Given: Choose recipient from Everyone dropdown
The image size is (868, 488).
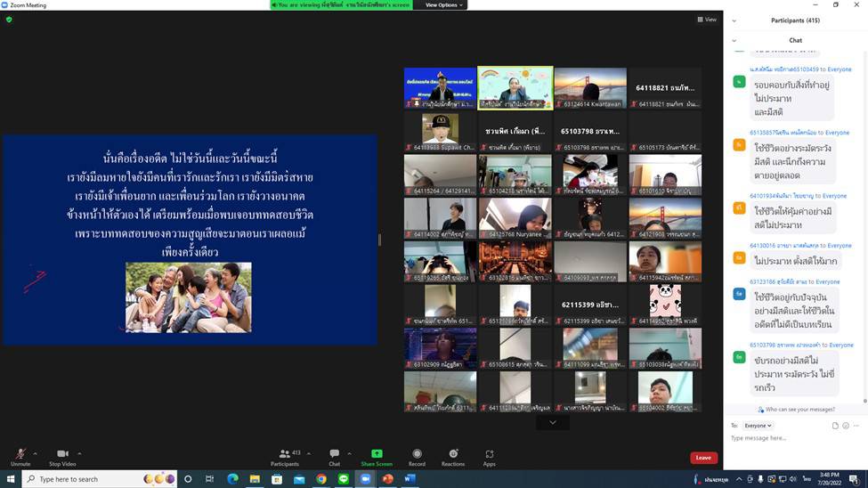Looking at the screenshot, I should coord(758,426).
